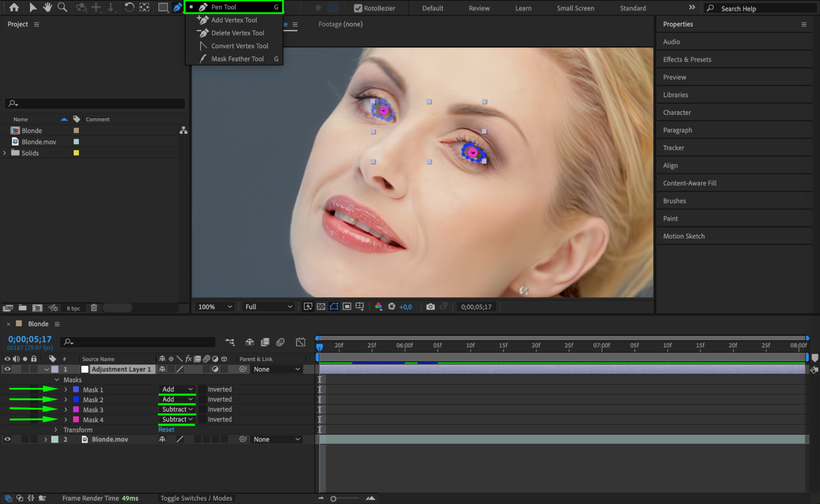Hide the Adjustment Layer 1 eye toggle

pyautogui.click(x=7, y=369)
